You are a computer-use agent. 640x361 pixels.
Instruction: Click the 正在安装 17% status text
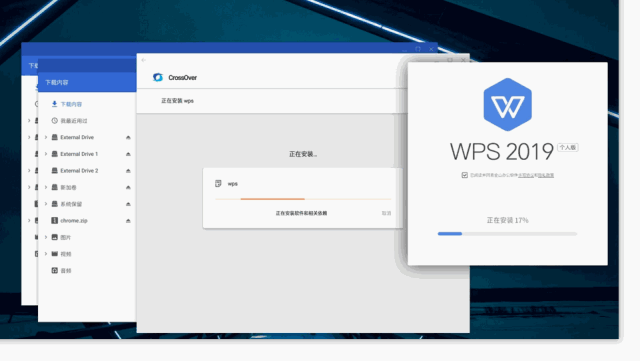click(507, 221)
